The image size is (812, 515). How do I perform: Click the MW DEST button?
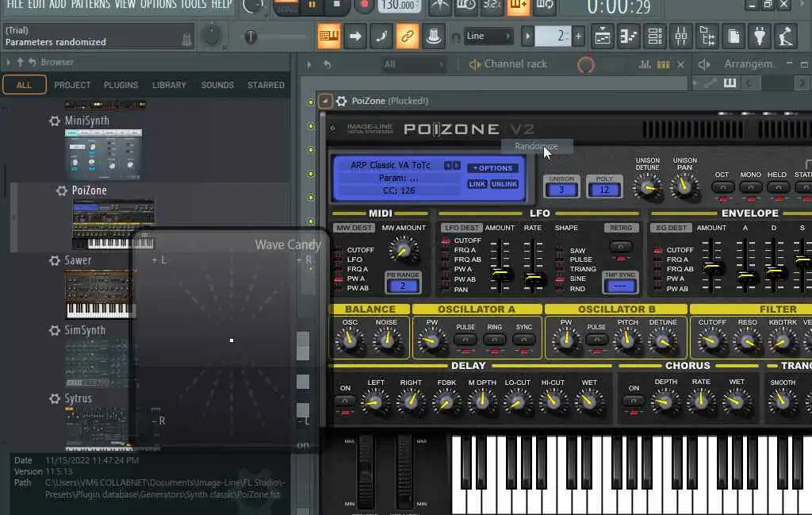coord(354,228)
